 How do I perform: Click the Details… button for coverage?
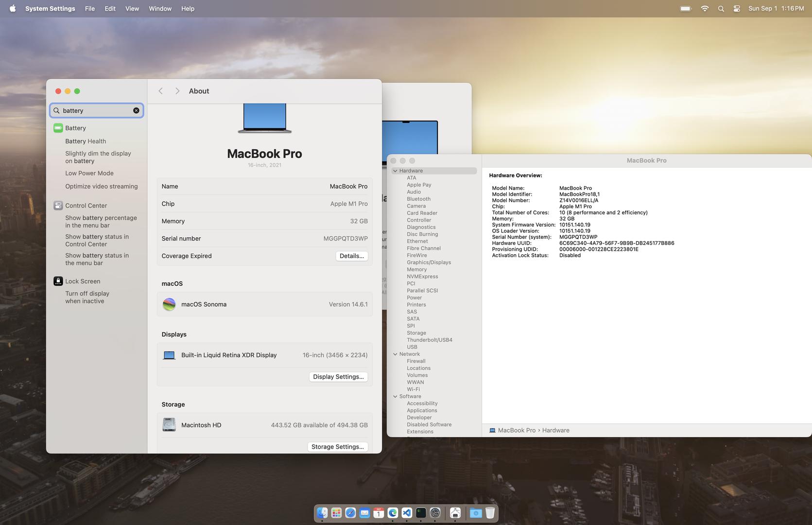[x=352, y=256]
